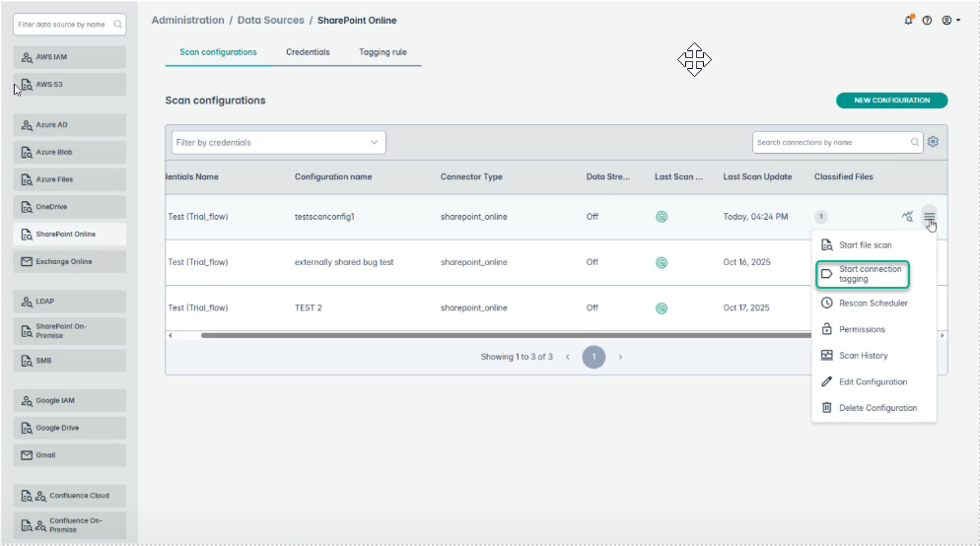Go to next page of results
The height and width of the screenshot is (546, 980).
[x=620, y=357]
